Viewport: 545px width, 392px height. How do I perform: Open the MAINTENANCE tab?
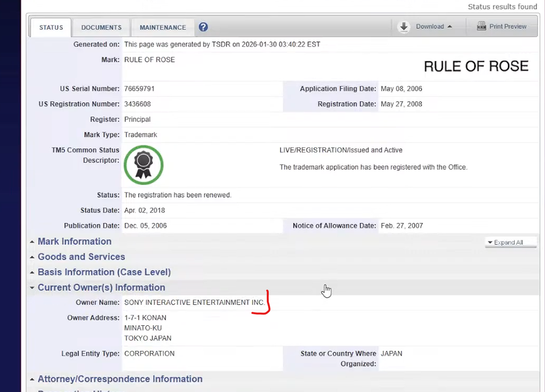(x=163, y=28)
